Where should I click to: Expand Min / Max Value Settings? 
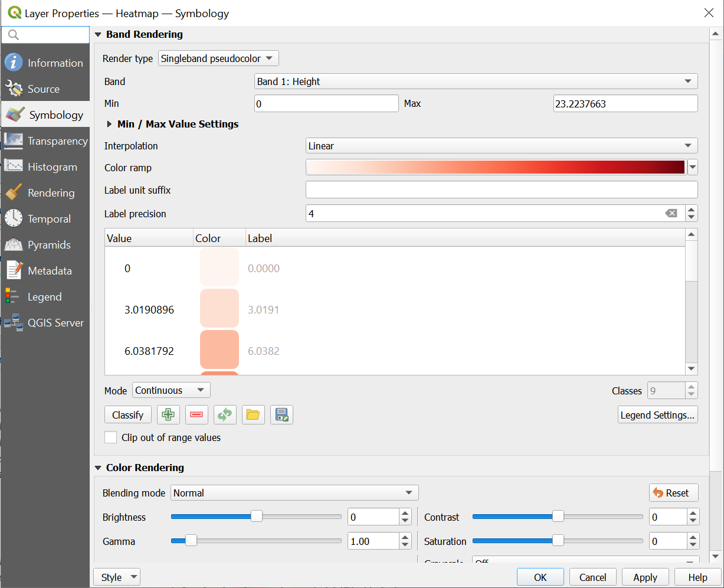(x=109, y=124)
